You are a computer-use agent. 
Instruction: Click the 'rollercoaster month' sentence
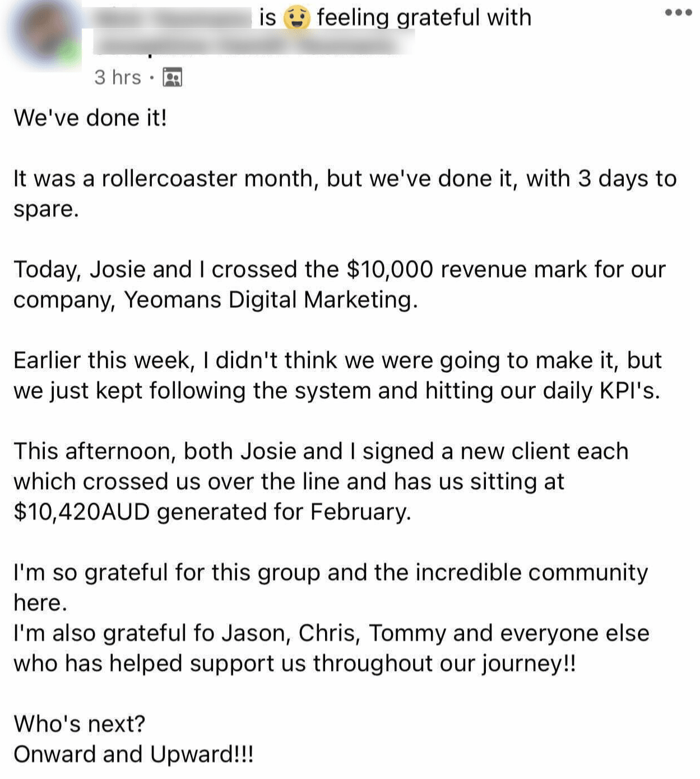point(345,193)
